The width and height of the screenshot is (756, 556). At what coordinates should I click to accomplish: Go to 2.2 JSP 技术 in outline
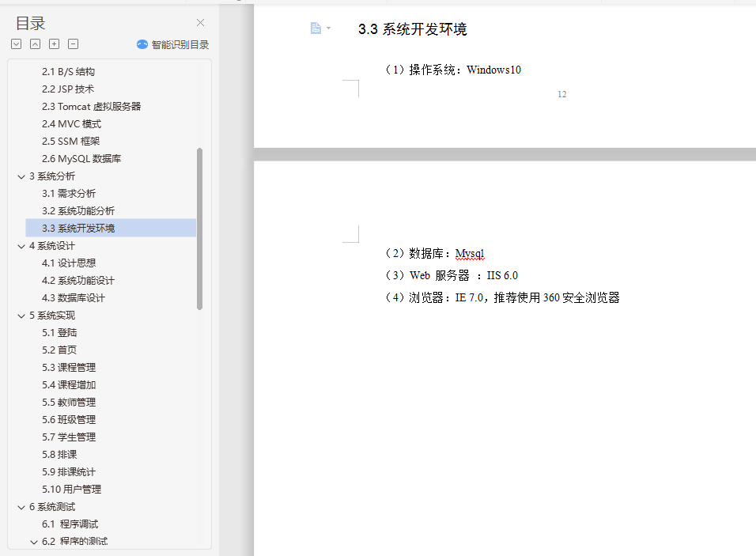tap(68, 89)
